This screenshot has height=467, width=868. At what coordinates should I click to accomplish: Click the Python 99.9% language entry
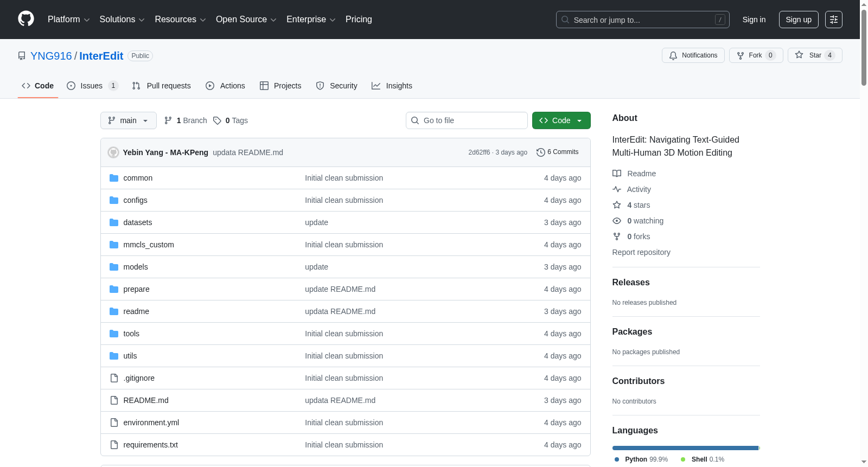click(641, 459)
